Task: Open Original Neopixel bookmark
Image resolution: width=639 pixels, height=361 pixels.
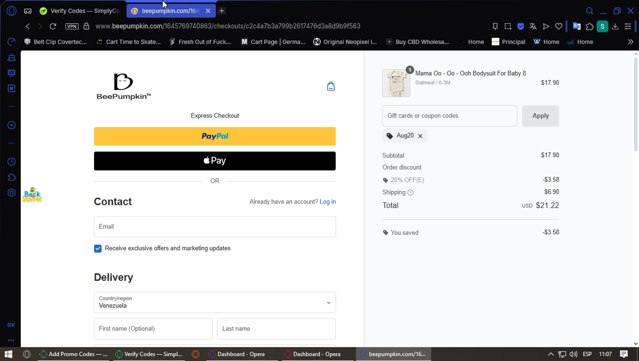Action: (345, 42)
